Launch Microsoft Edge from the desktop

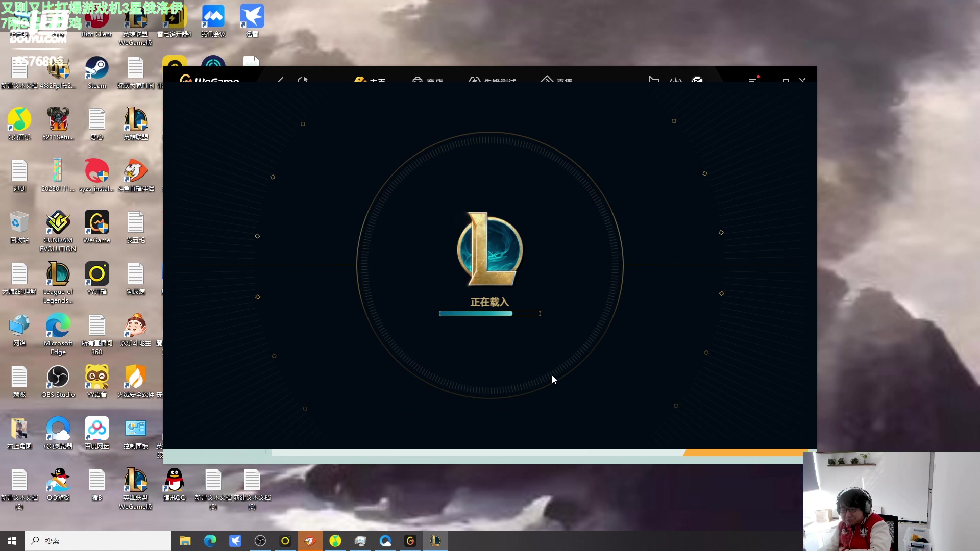coord(58,334)
